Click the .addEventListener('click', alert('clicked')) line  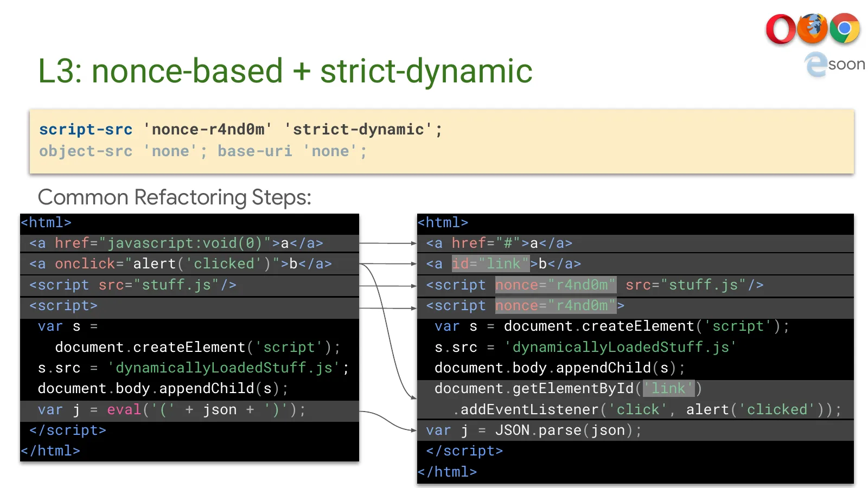point(647,410)
